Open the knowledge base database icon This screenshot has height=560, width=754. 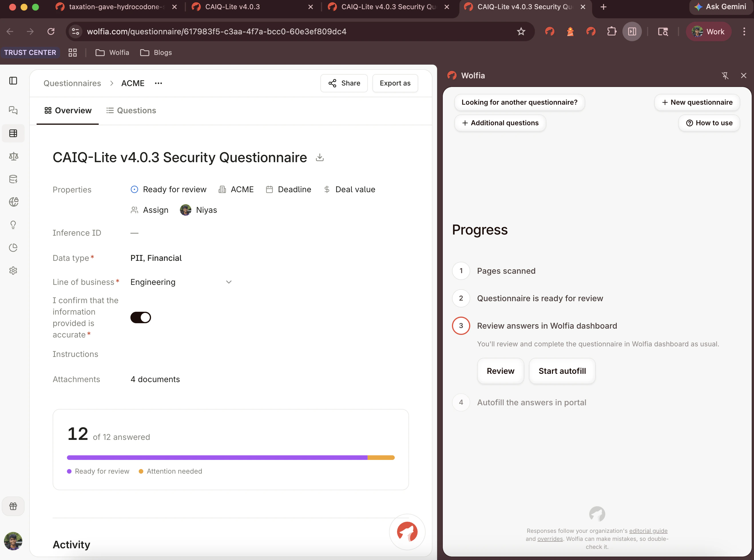click(13, 179)
